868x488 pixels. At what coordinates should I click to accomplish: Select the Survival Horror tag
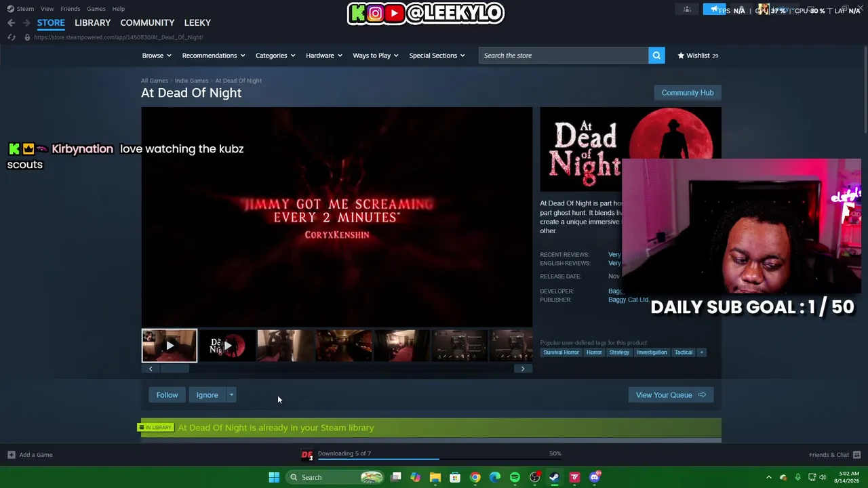(561, 352)
